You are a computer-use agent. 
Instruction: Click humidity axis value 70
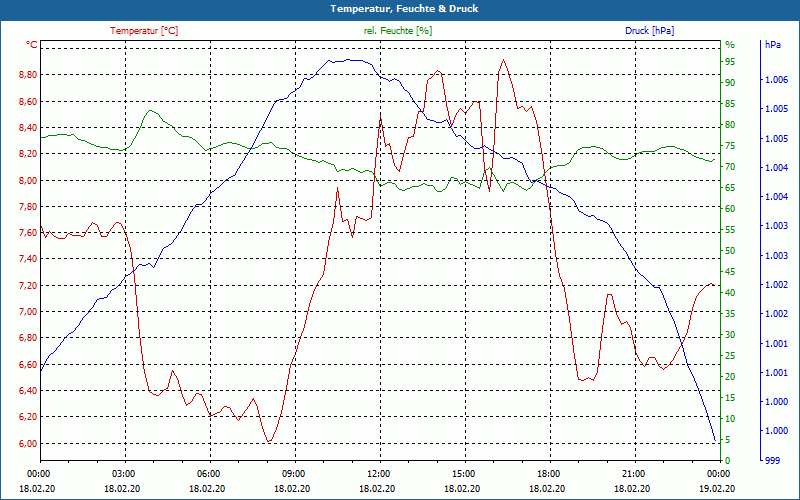tap(730, 167)
